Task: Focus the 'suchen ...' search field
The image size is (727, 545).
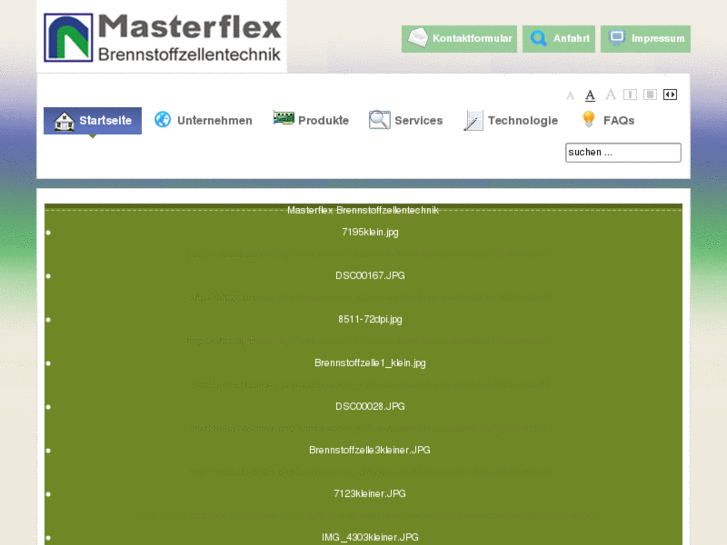Action: (623, 153)
